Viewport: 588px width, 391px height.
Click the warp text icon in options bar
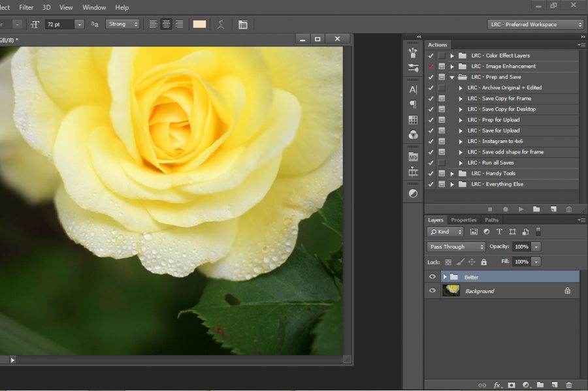(x=221, y=25)
